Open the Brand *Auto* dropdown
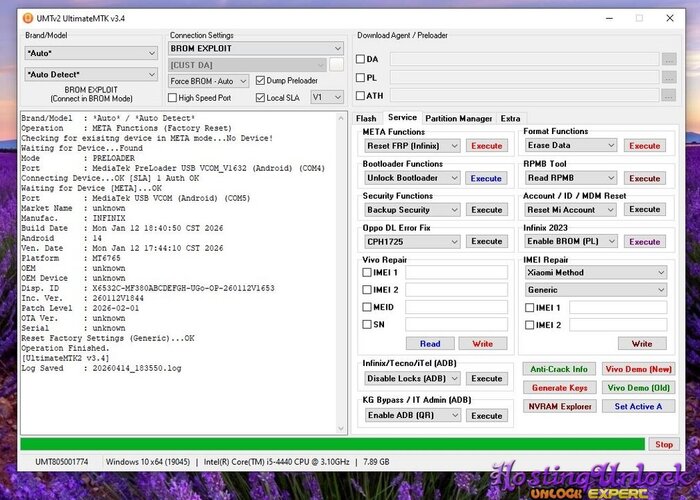The width and height of the screenshot is (700, 500). (x=91, y=53)
